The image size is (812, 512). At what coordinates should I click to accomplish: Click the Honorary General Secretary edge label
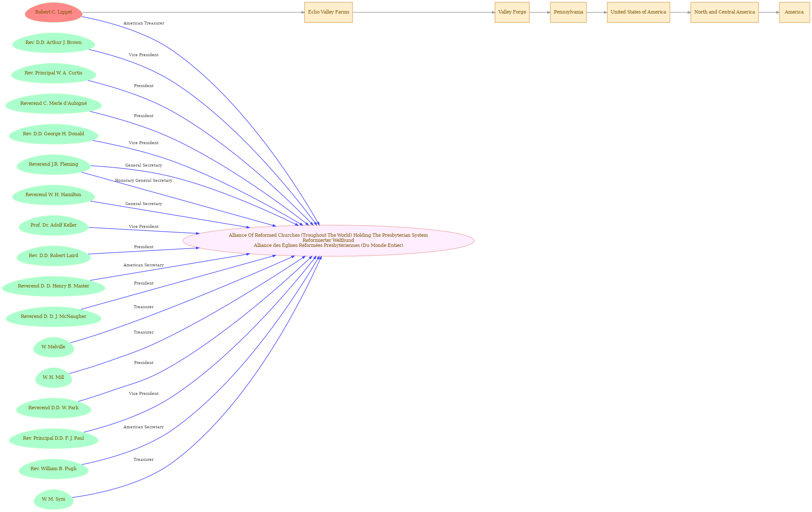[x=144, y=181]
